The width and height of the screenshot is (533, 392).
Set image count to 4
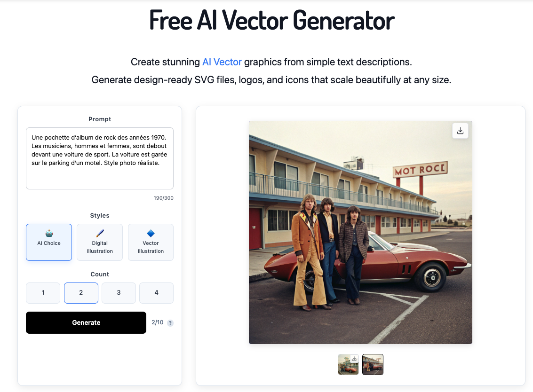[x=156, y=293]
